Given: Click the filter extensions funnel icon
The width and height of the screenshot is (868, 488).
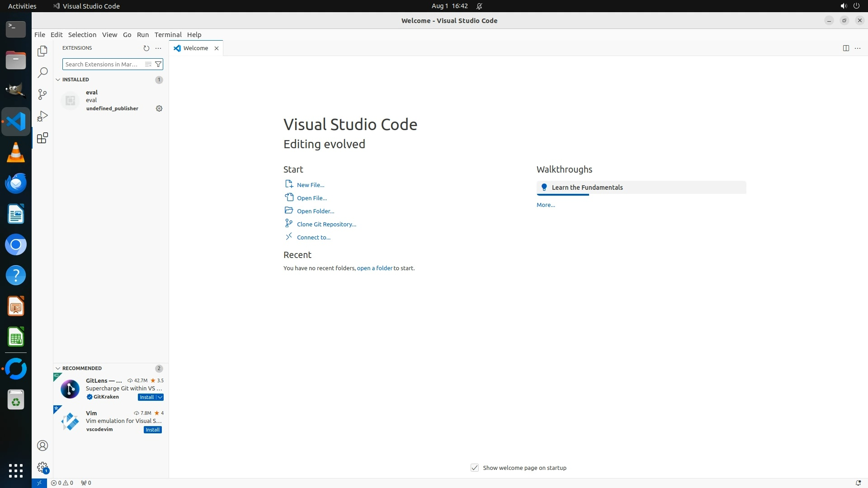Looking at the screenshot, I should [158, 65].
